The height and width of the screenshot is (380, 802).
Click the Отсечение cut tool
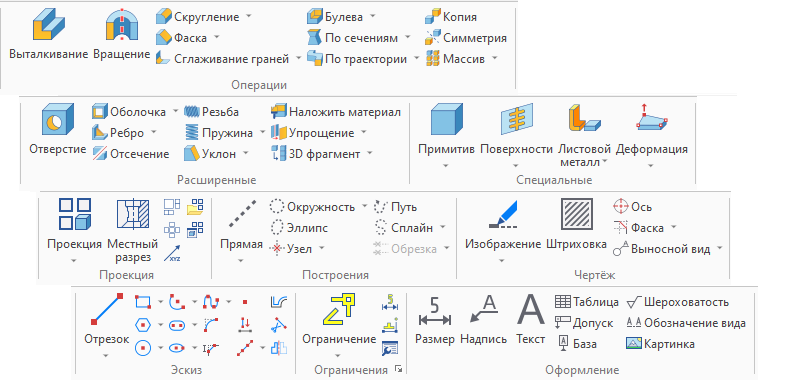pyautogui.click(x=130, y=154)
